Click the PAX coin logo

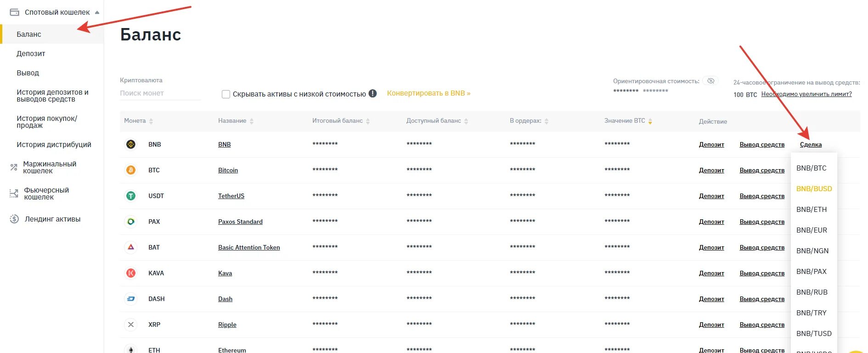coord(131,222)
